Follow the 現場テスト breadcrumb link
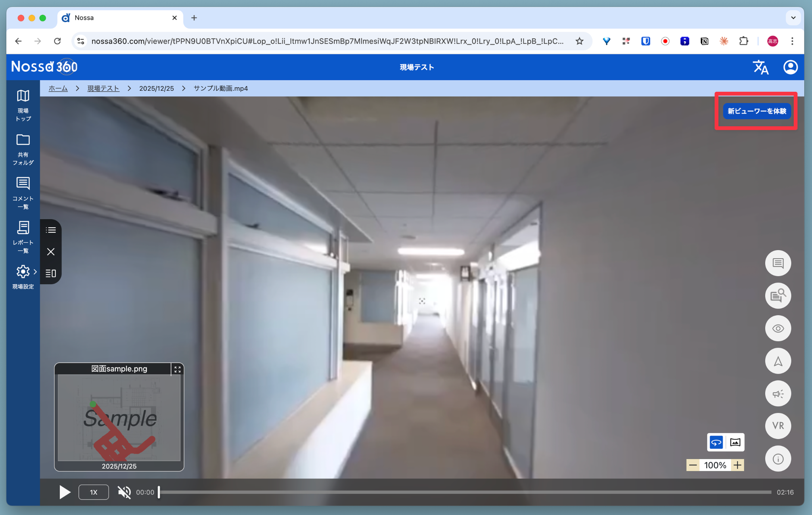The width and height of the screenshot is (812, 515). coord(103,88)
